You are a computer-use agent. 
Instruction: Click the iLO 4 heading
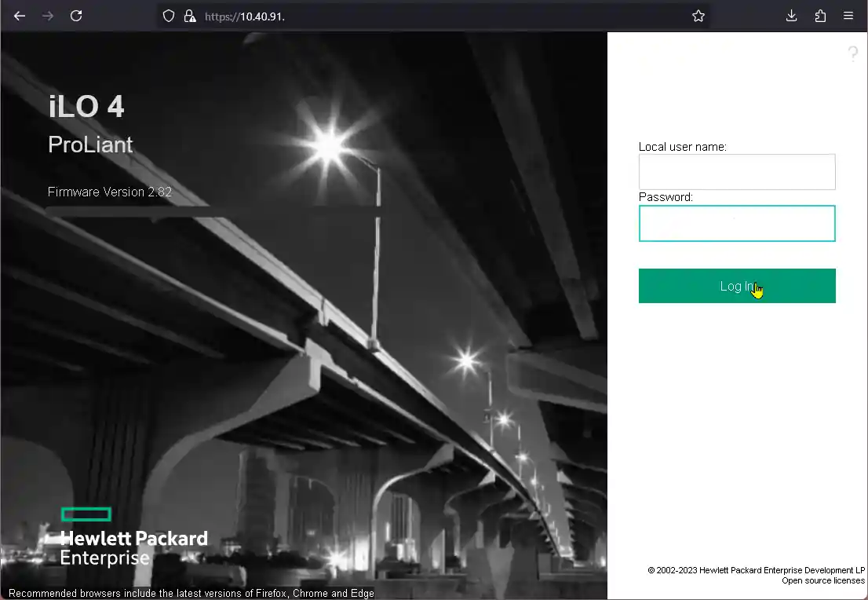point(86,106)
